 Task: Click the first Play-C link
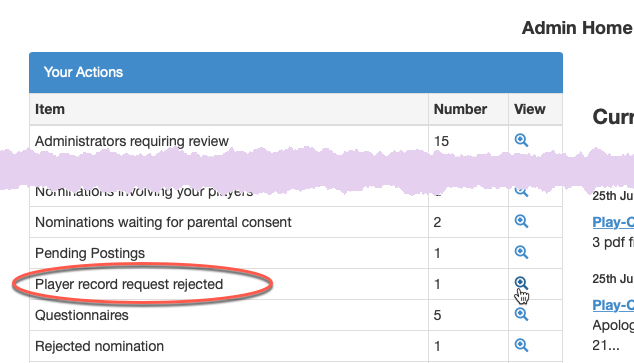click(x=613, y=222)
